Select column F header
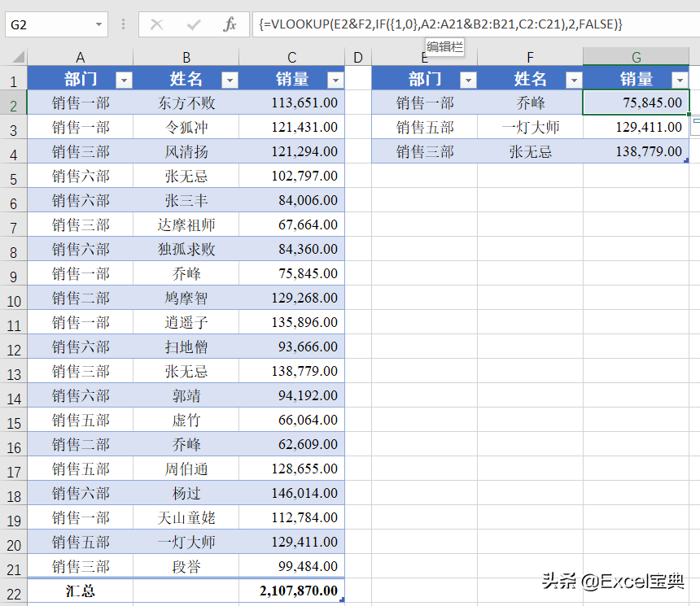The width and height of the screenshot is (700, 606). pyautogui.click(x=531, y=57)
